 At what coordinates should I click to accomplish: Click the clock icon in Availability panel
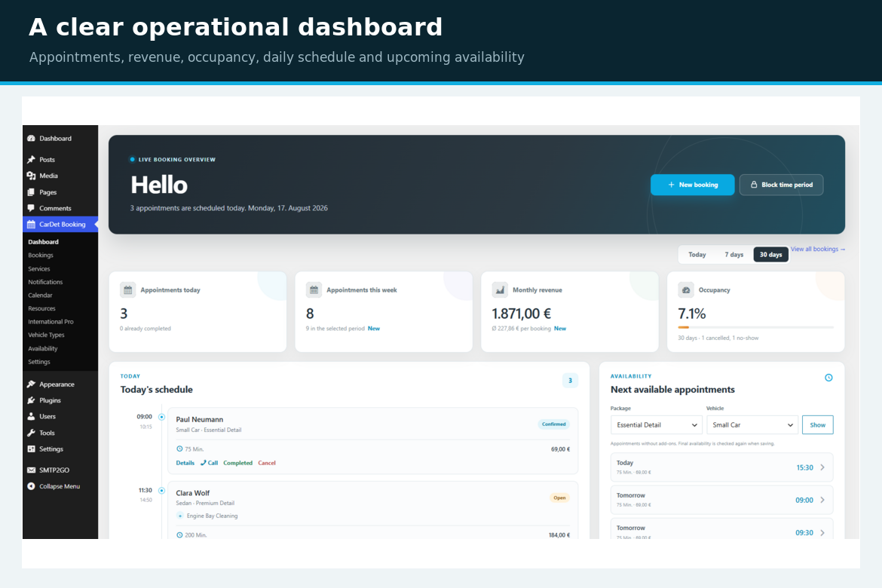pyautogui.click(x=828, y=378)
